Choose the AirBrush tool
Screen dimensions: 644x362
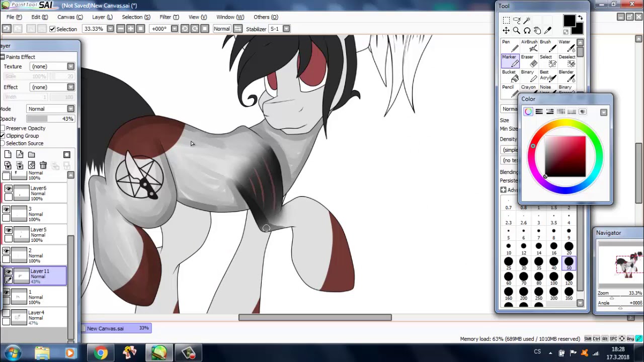529,45
